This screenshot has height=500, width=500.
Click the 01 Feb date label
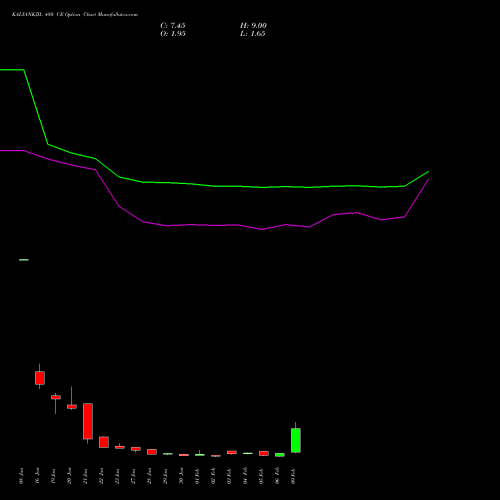[x=197, y=476]
